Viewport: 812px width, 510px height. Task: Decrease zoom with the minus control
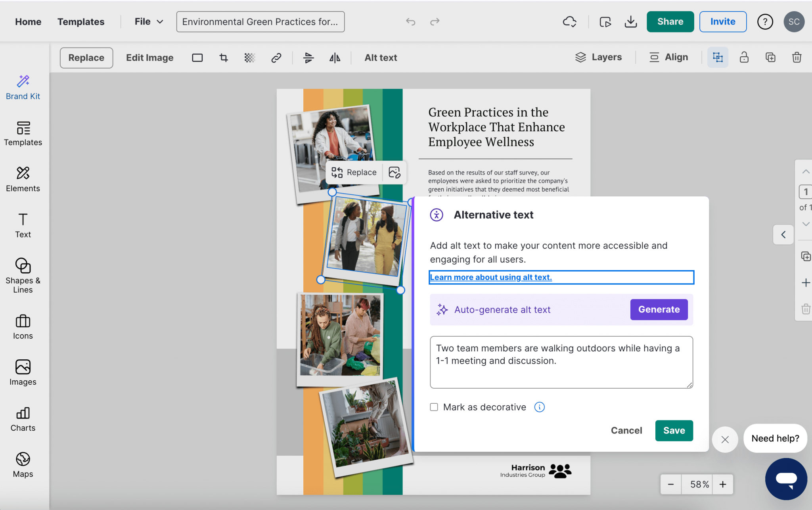tap(671, 484)
